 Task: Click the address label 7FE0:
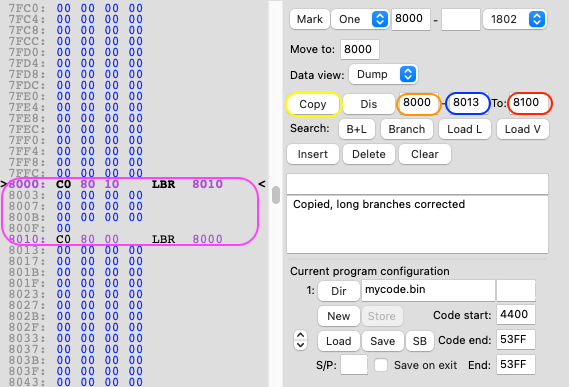click(27, 97)
